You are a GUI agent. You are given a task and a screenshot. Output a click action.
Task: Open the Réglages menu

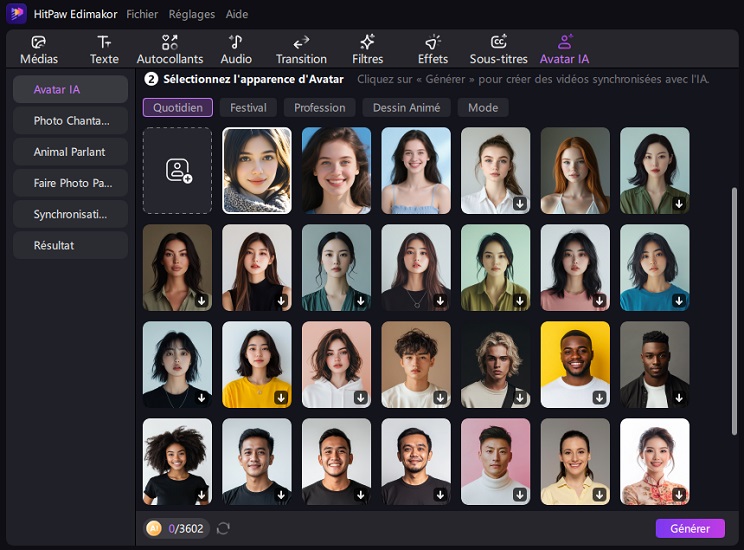point(191,14)
